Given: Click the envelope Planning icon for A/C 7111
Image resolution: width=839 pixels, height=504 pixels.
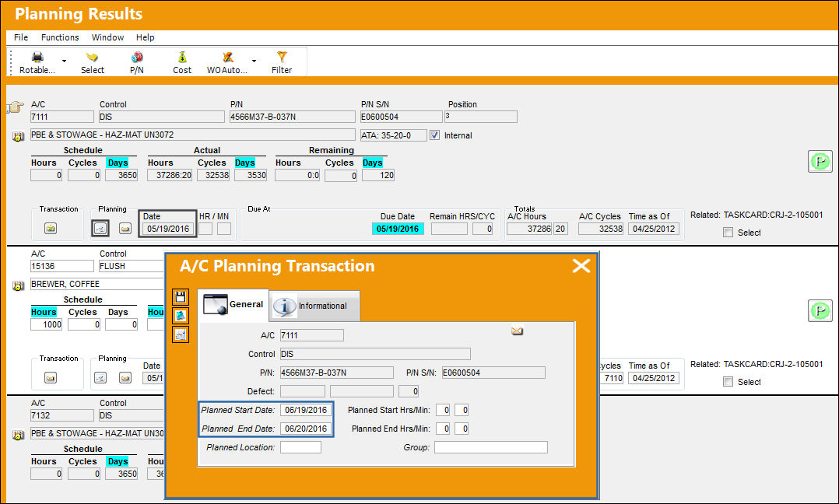Looking at the screenshot, I should point(125,229).
